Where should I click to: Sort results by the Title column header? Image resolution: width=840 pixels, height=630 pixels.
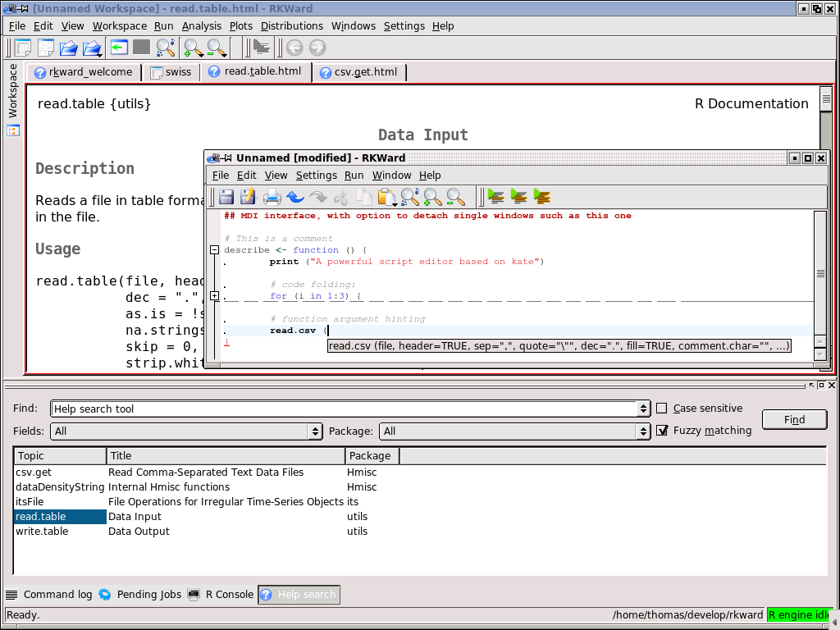tap(226, 456)
